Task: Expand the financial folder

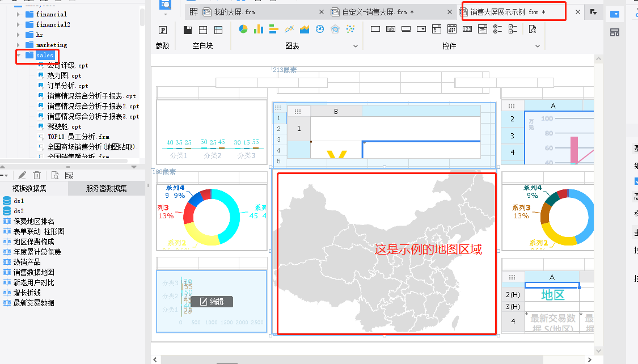Action: (x=18, y=14)
